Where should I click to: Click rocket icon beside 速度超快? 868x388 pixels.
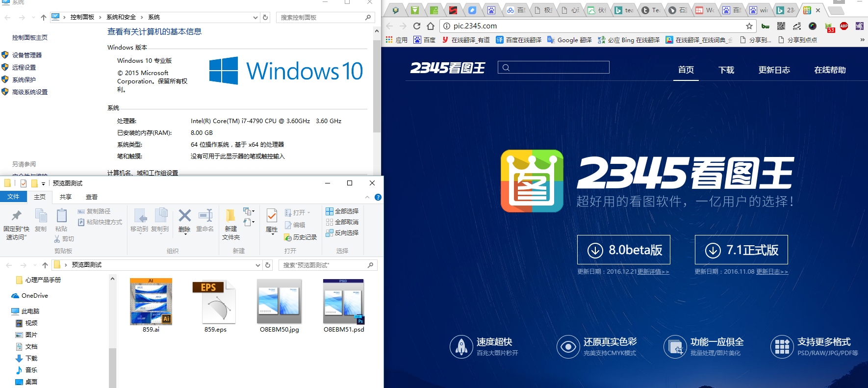point(461,347)
